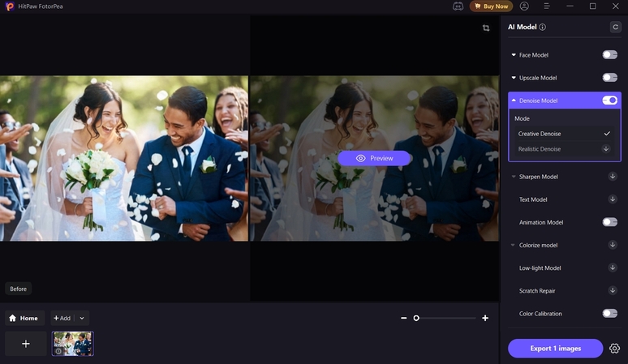The image size is (628, 364).
Task: Download the Sharpen Model
Action: coord(613,177)
